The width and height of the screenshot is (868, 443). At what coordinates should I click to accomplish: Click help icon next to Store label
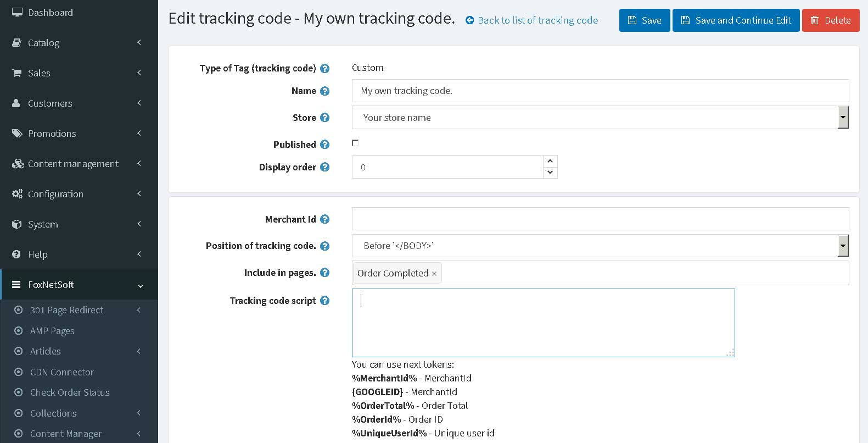click(324, 118)
